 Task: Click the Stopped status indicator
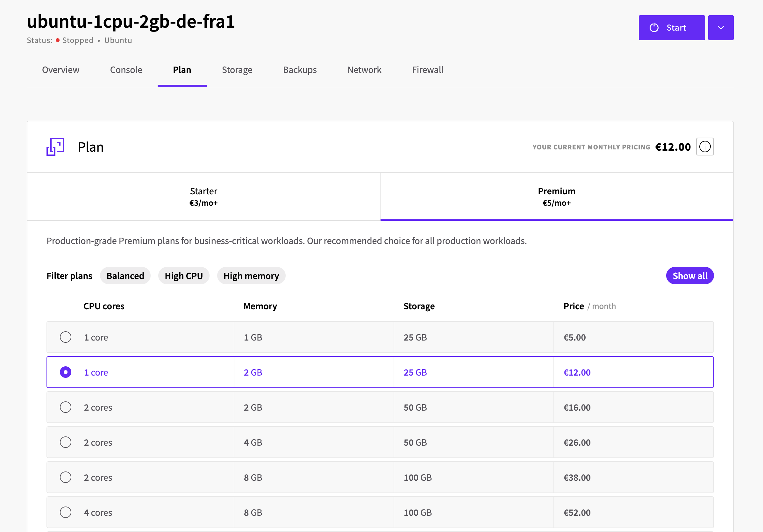point(75,40)
